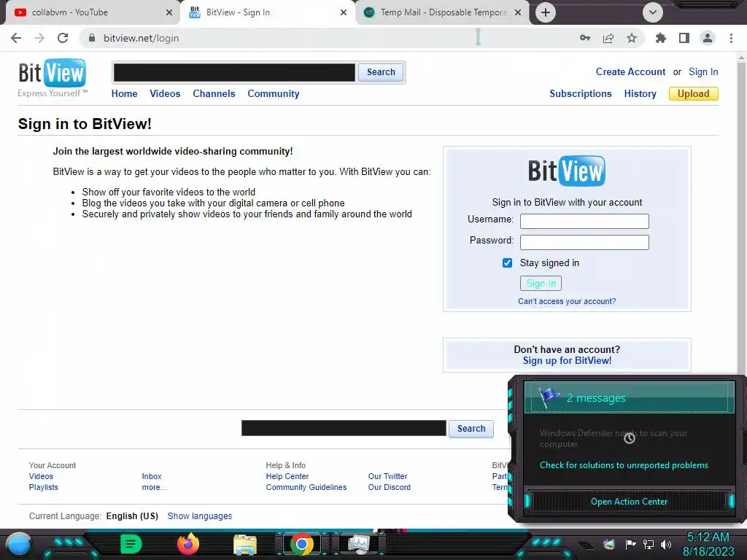Open the footer Help Center link
The image size is (747, 560).
tap(287, 476)
